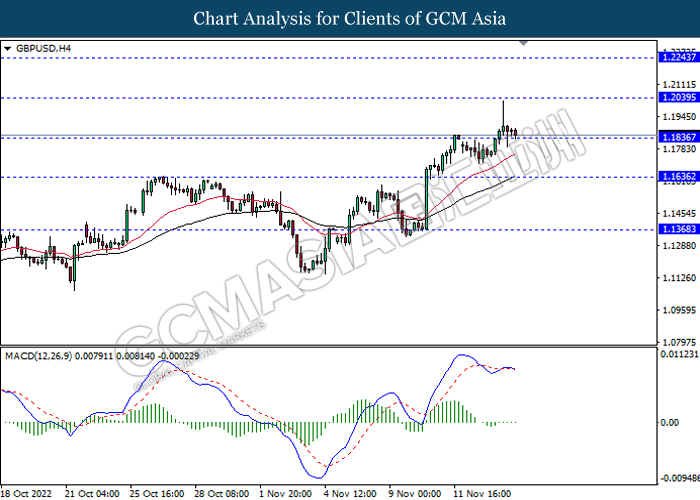Viewport: 700px width, 500px height.
Task: Click the 1.07975 price axis value
Action: click(x=679, y=342)
